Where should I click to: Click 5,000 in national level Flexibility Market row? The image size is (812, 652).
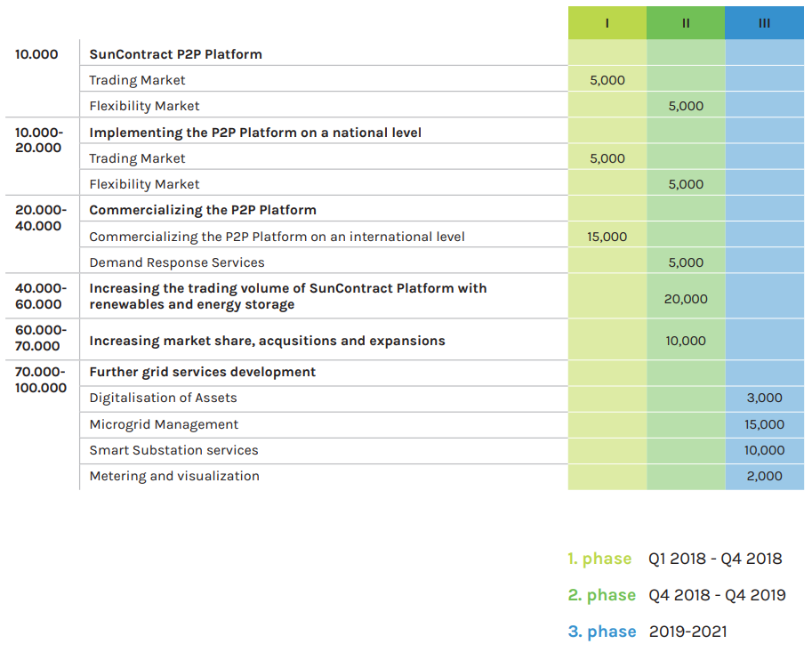(686, 184)
